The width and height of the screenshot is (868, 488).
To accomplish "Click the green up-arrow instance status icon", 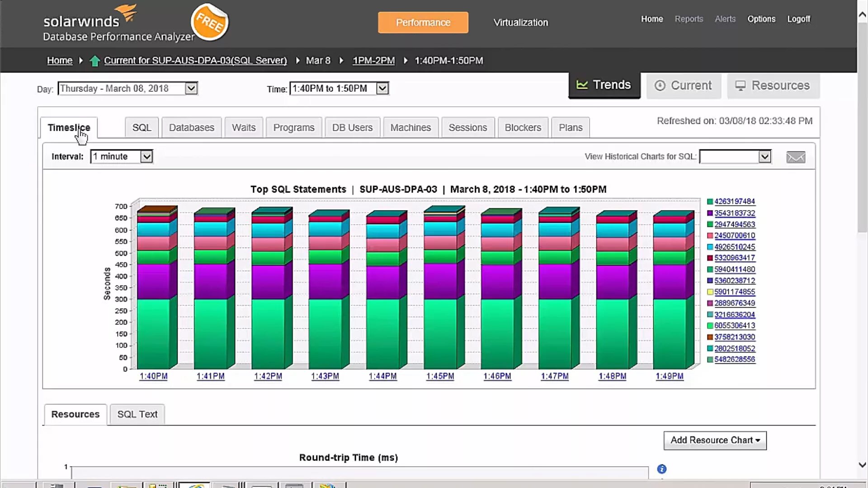I will (94, 61).
